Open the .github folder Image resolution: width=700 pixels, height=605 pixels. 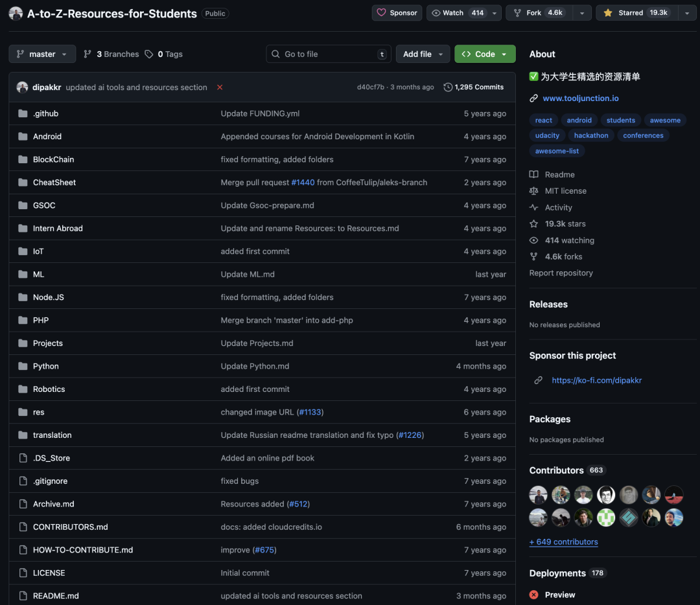[45, 113]
